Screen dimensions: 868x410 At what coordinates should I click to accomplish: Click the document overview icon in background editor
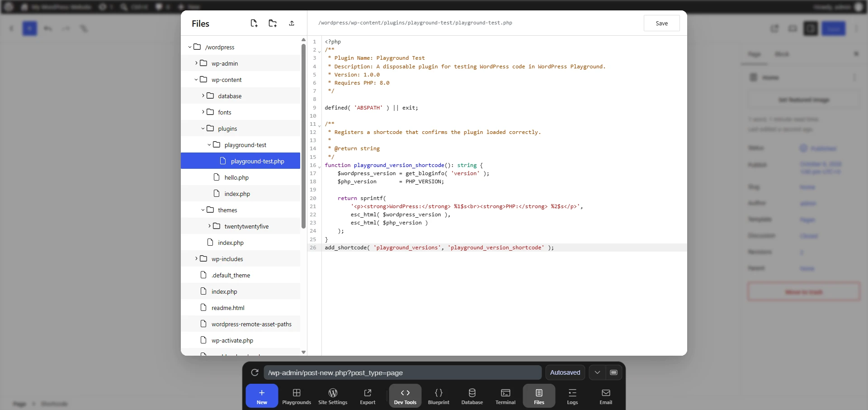tap(84, 29)
